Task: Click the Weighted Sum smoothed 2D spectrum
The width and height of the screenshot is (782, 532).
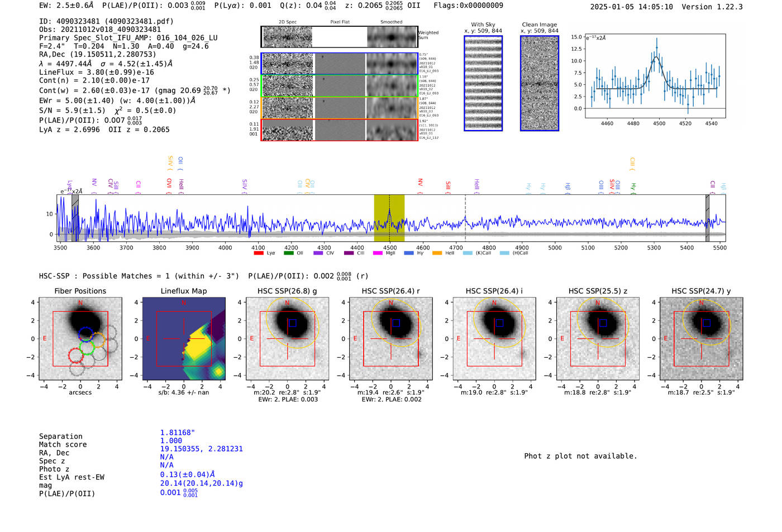Action: point(392,37)
